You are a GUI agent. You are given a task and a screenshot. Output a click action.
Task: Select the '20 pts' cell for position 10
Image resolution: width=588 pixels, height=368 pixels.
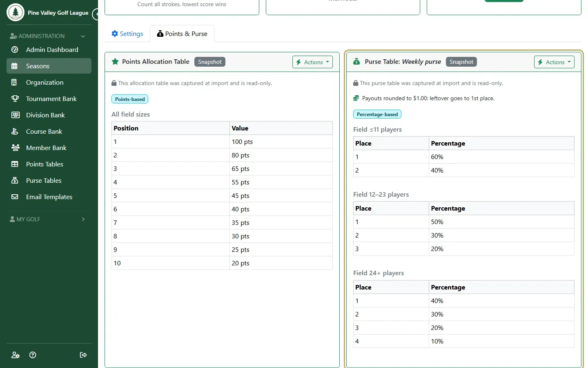point(281,263)
